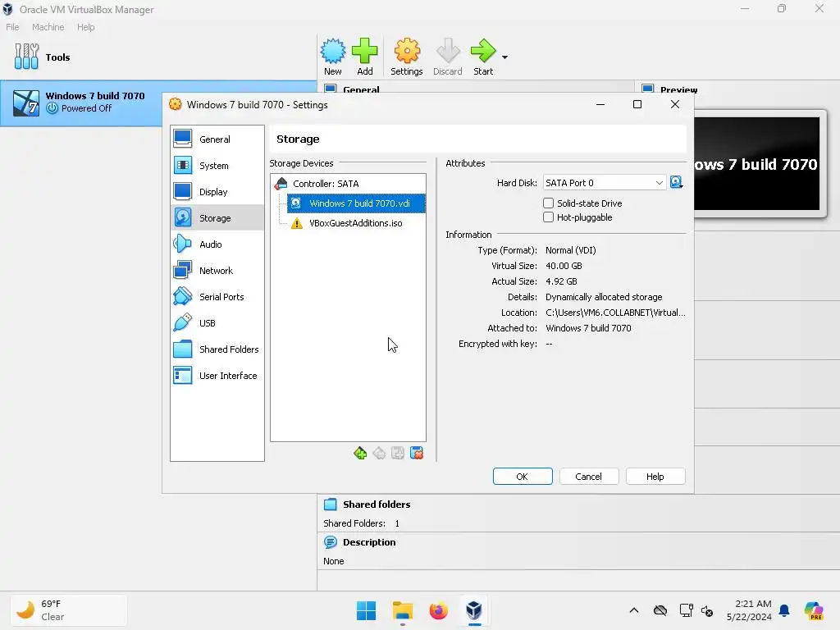Open the System settings category
840x630 pixels.
(x=217, y=166)
